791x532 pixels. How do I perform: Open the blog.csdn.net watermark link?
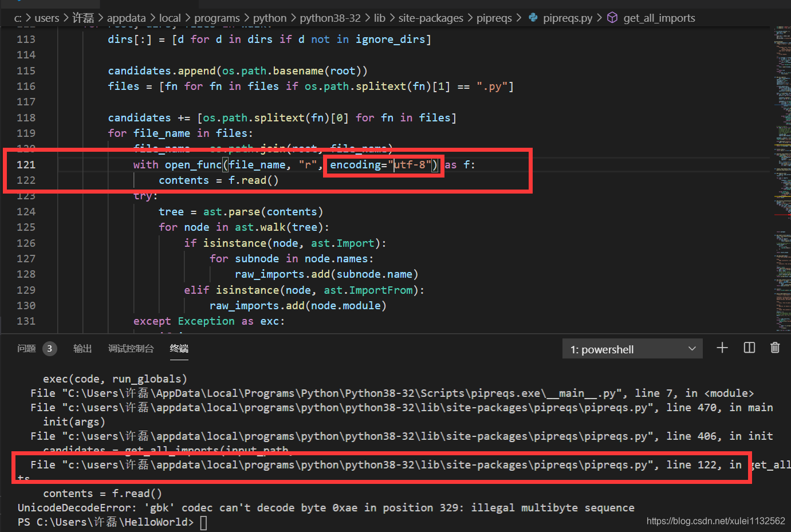coord(716,521)
